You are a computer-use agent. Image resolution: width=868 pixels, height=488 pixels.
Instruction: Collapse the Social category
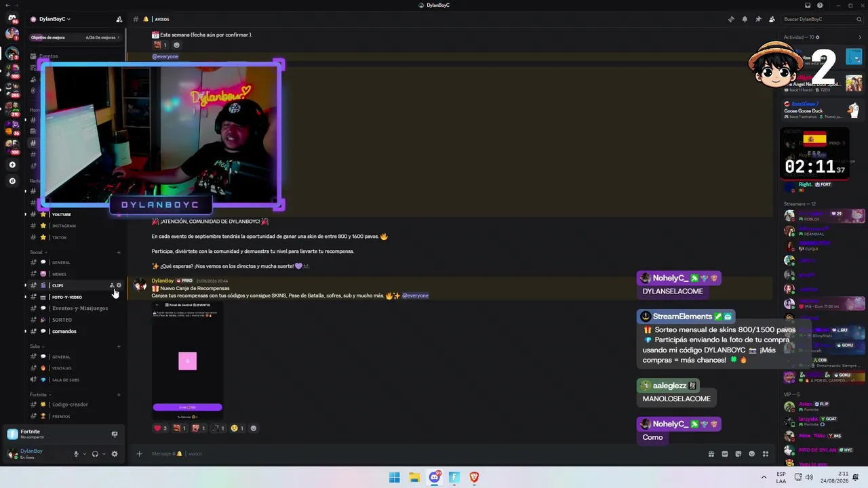(38, 252)
